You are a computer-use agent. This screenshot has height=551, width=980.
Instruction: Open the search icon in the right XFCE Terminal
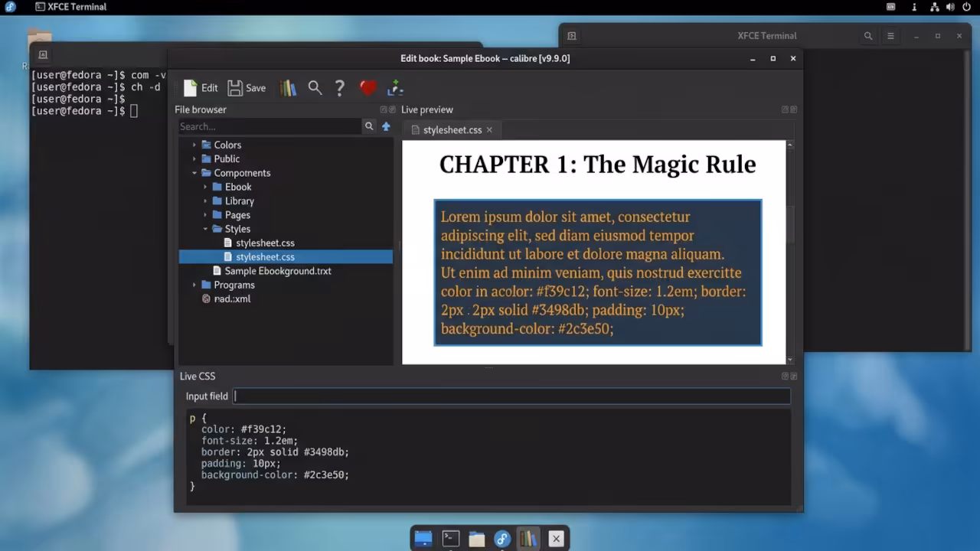(868, 36)
